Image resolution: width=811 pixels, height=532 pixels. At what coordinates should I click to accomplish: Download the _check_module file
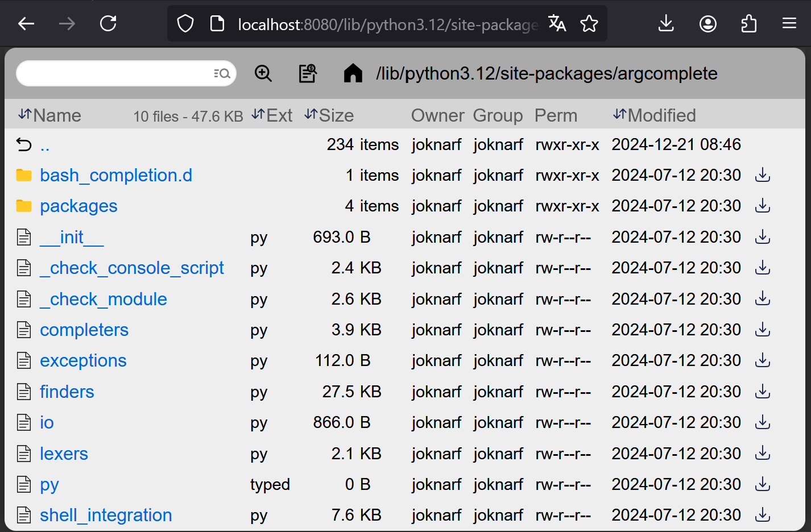click(x=763, y=299)
